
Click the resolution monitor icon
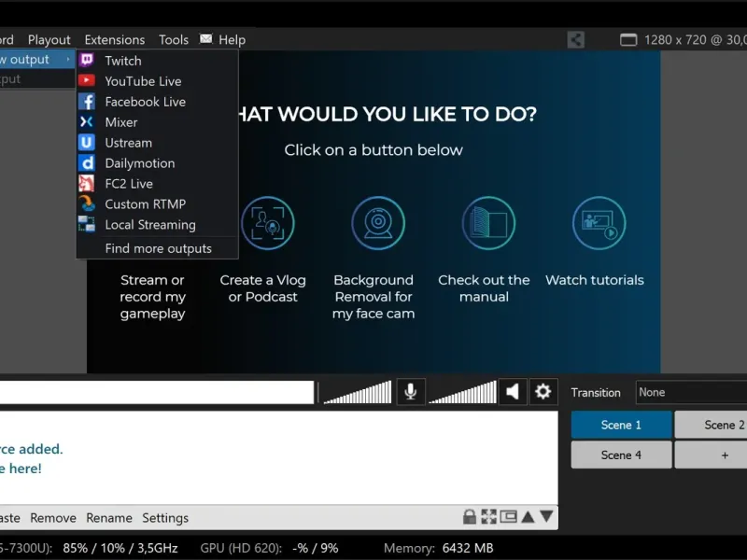pos(628,39)
